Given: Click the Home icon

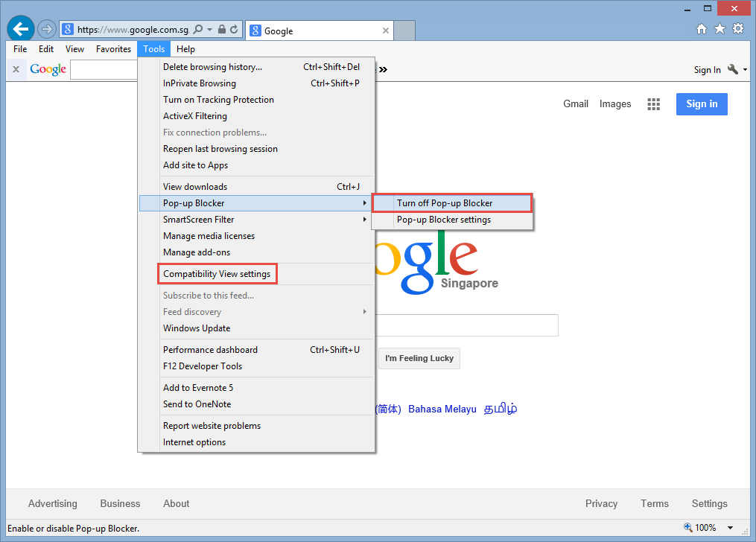Looking at the screenshot, I should [x=702, y=29].
